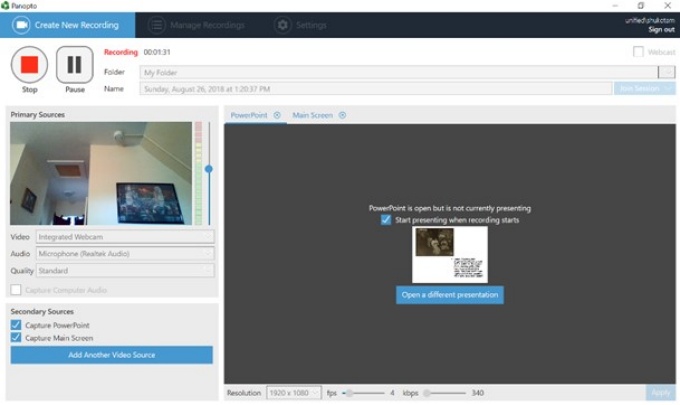Click the Panopto logo in title bar

click(6, 5)
